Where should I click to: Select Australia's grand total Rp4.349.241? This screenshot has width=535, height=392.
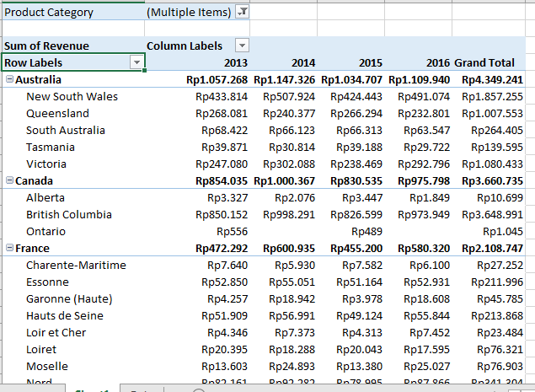492,79
